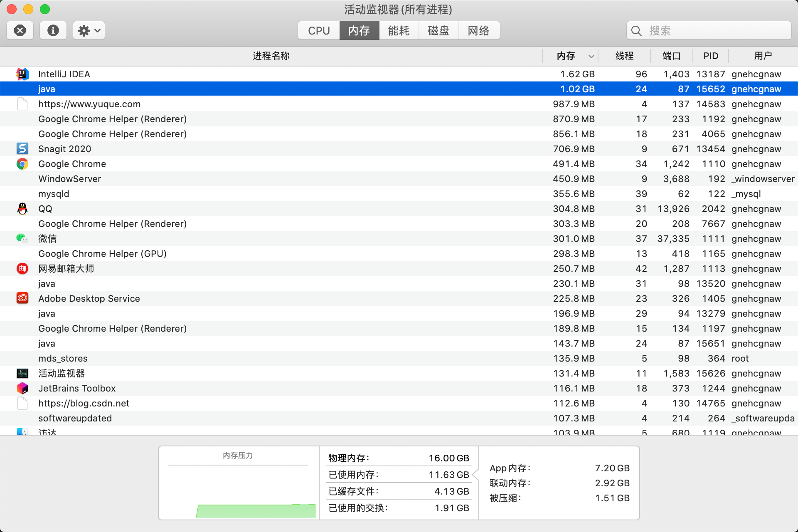Select Chrome Helper (Renderer) with PID 4065

point(399,134)
